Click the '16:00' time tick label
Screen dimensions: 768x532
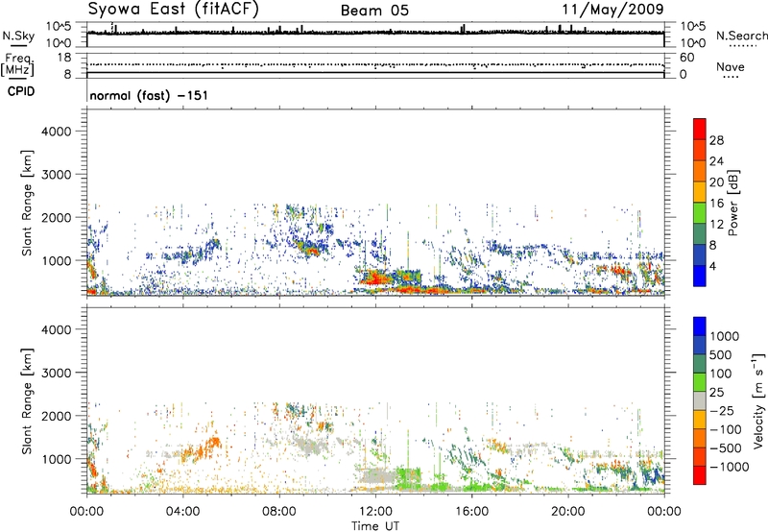(x=471, y=512)
